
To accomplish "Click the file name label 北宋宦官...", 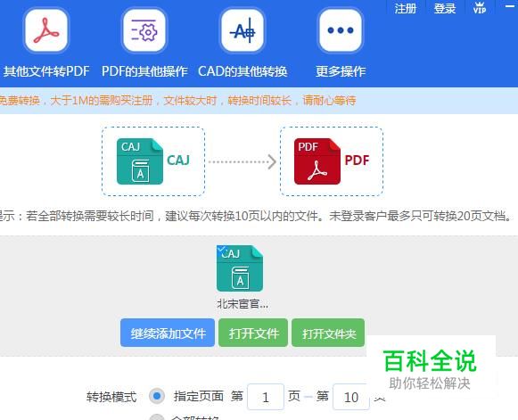I will tap(243, 304).
